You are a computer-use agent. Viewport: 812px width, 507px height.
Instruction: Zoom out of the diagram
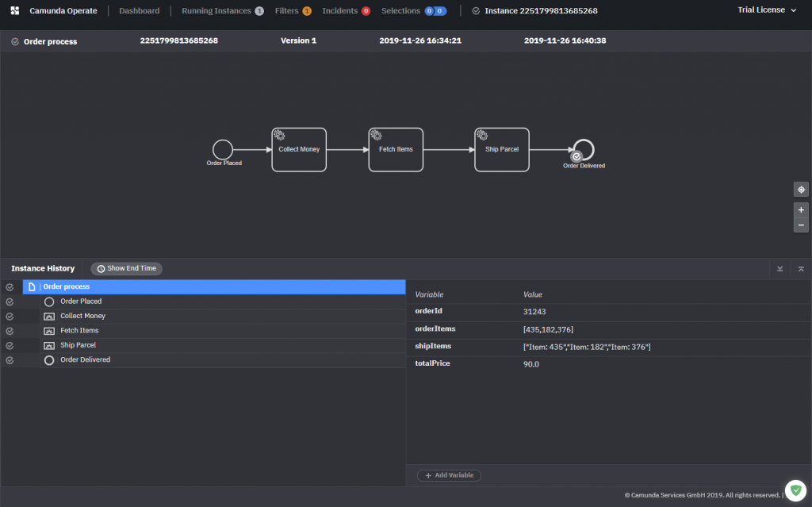pos(801,225)
